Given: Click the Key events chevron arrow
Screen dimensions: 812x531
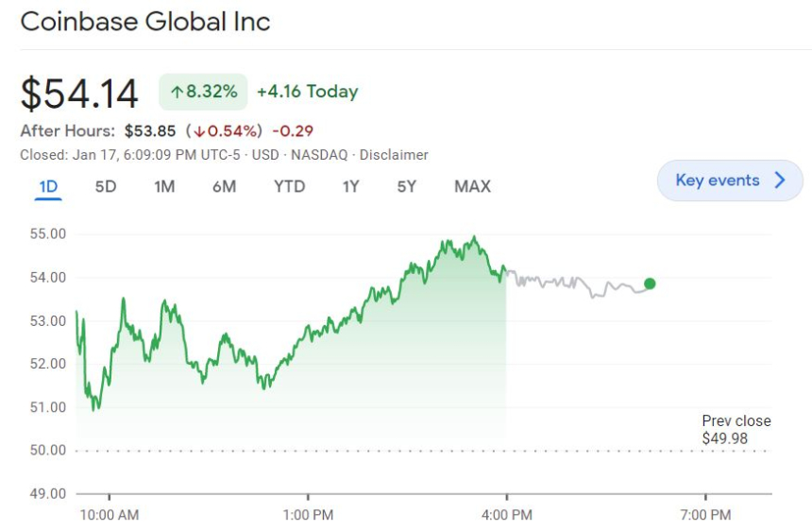Looking at the screenshot, I should coord(780,180).
